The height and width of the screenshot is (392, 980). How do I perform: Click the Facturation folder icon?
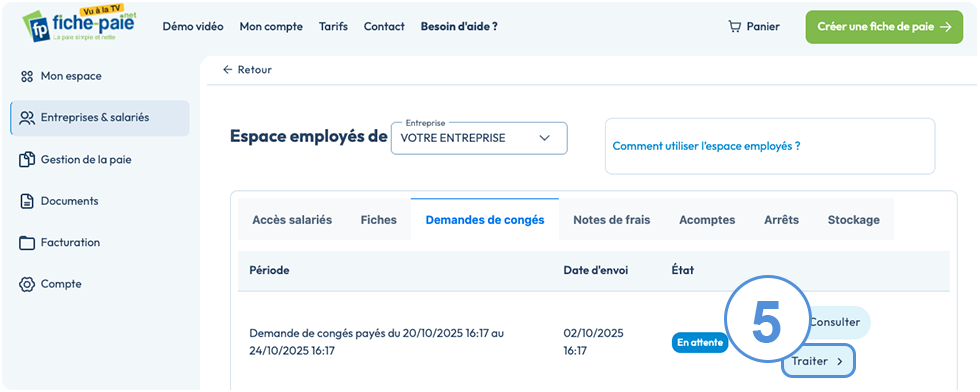26,243
